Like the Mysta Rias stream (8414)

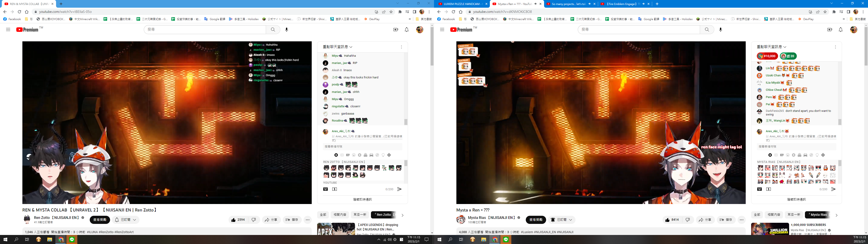coord(672,220)
